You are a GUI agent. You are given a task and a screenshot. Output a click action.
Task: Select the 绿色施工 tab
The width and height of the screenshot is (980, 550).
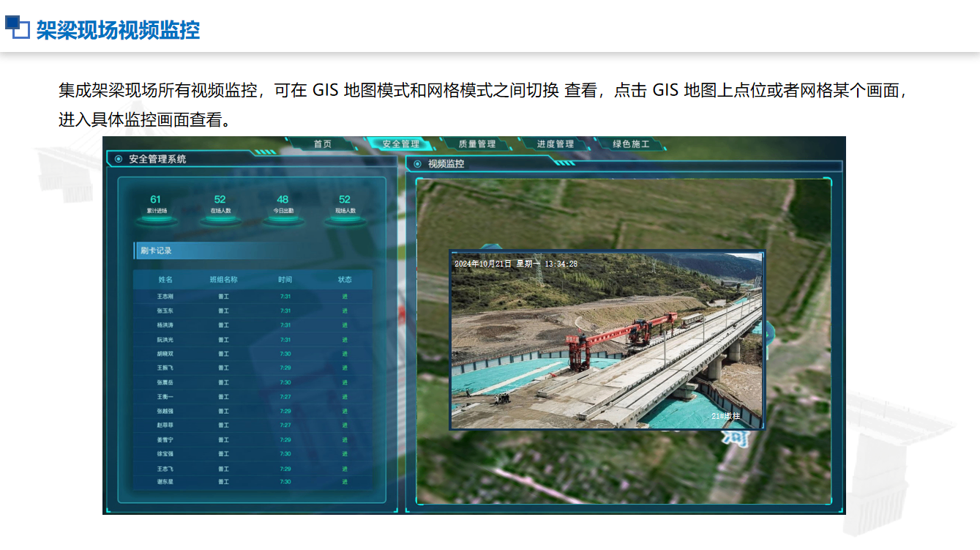[631, 144]
